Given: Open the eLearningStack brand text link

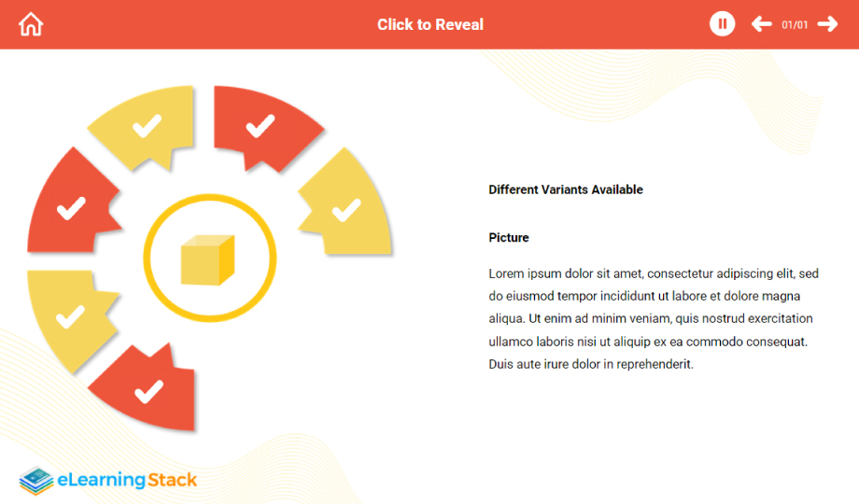Looking at the screenshot, I should coord(127,481).
